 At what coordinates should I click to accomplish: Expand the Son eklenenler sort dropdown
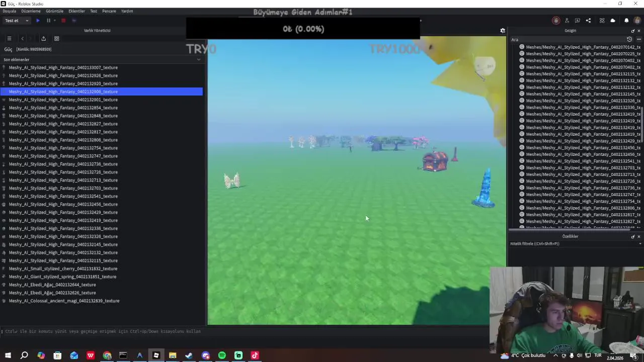[199, 59]
